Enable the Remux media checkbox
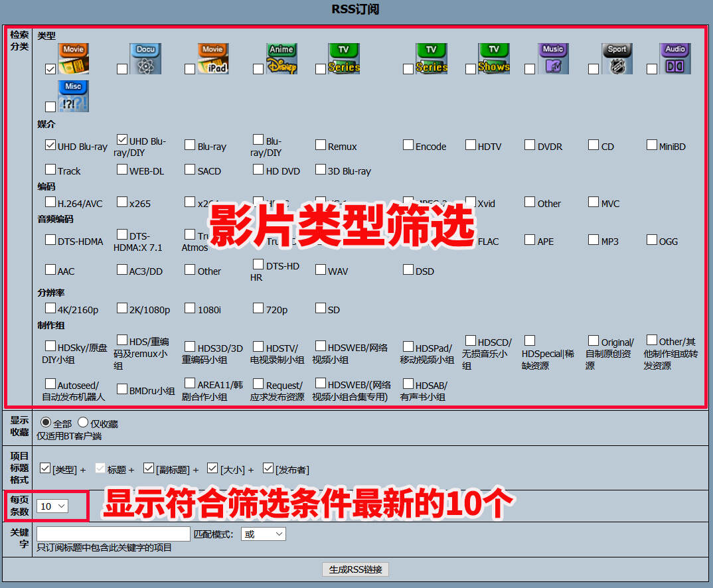 point(321,145)
